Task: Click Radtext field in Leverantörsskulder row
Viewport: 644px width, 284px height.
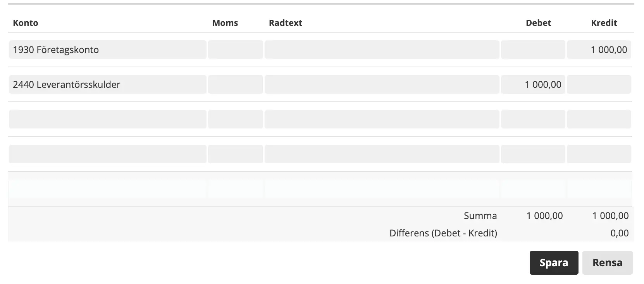Action: (x=382, y=84)
